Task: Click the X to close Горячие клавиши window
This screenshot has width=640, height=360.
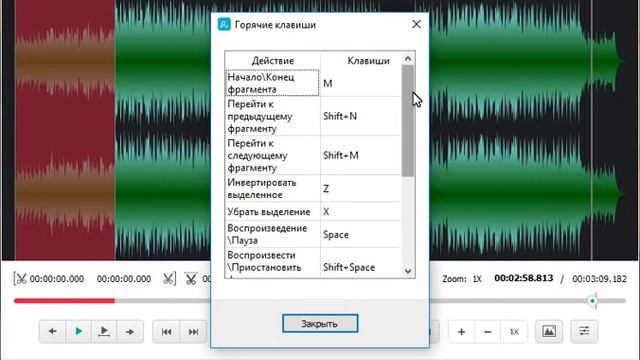Action: point(416,24)
